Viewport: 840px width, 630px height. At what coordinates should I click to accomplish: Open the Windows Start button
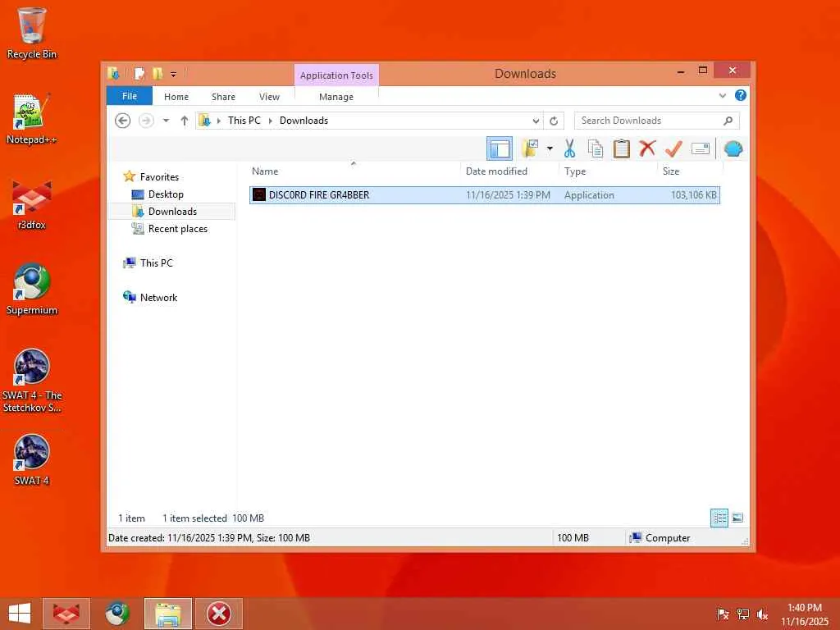tap(20, 614)
